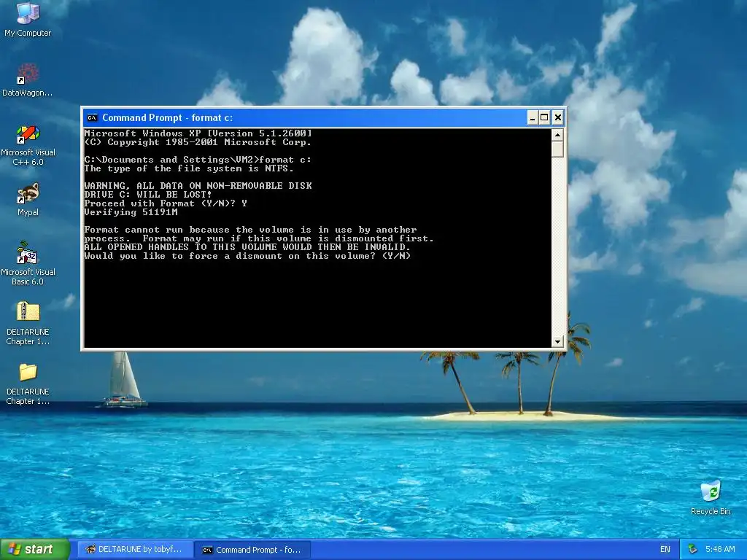
Task: Click the force dismount (Y/N) prompt line
Action: pos(247,256)
